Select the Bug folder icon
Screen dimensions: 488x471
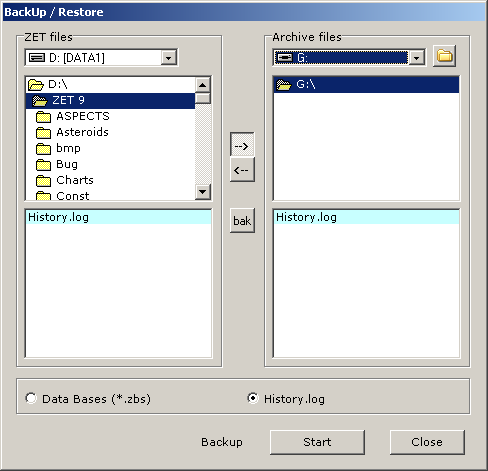pyautogui.click(x=43, y=165)
